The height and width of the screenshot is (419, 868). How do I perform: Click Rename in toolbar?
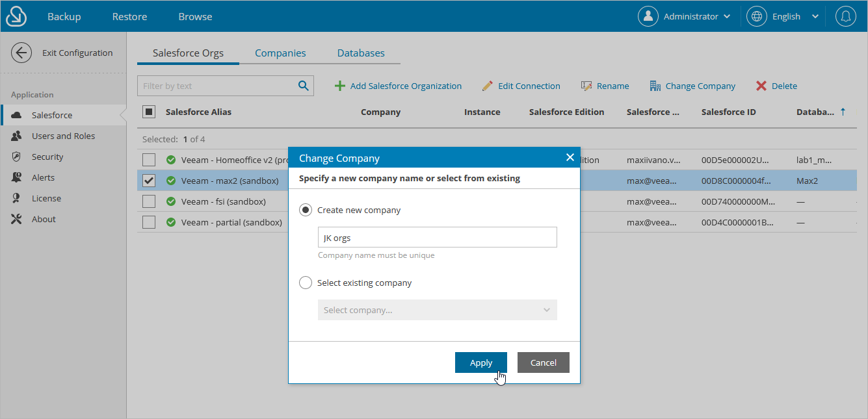pyautogui.click(x=605, y=86)
